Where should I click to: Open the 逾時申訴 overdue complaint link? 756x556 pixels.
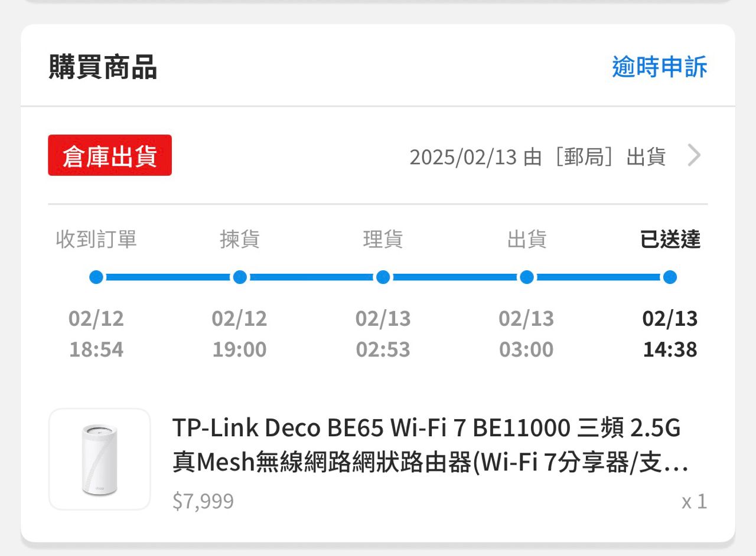659,67
